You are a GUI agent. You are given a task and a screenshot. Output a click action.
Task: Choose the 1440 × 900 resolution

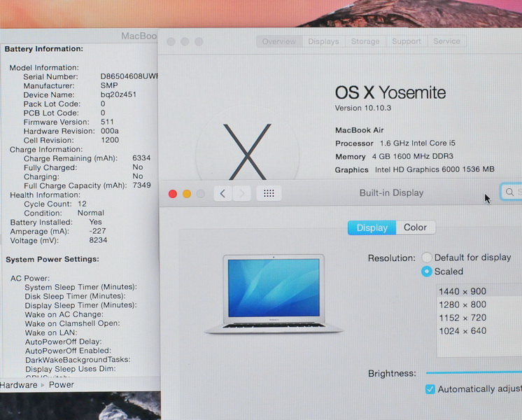tap(479, 291)
